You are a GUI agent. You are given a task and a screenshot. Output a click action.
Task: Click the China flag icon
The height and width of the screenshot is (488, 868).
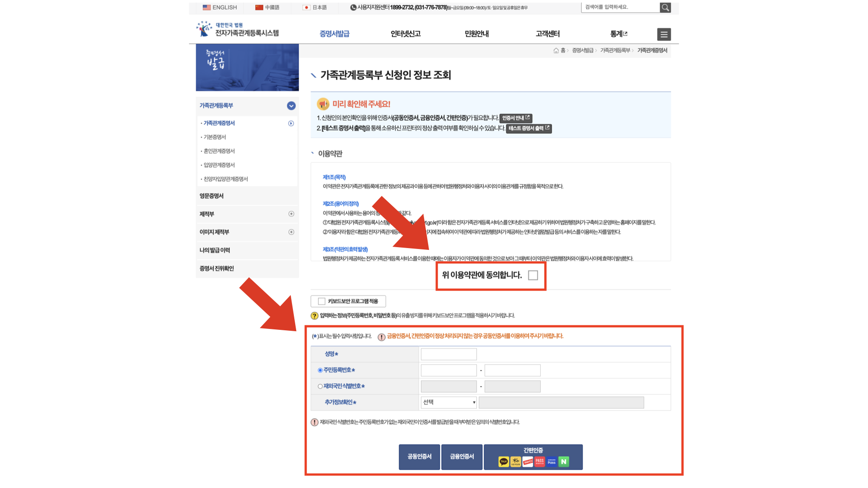(x=259, y=7)
